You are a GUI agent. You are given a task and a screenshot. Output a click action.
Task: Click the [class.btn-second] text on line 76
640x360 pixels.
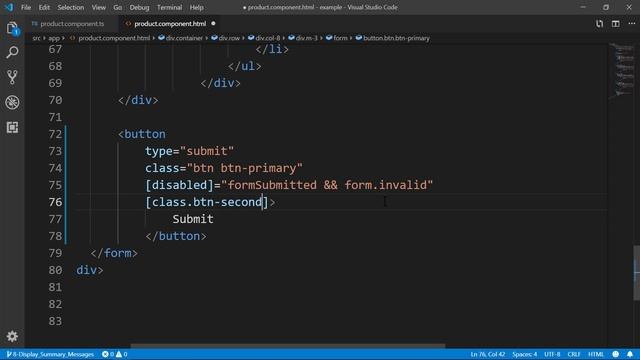207,202
